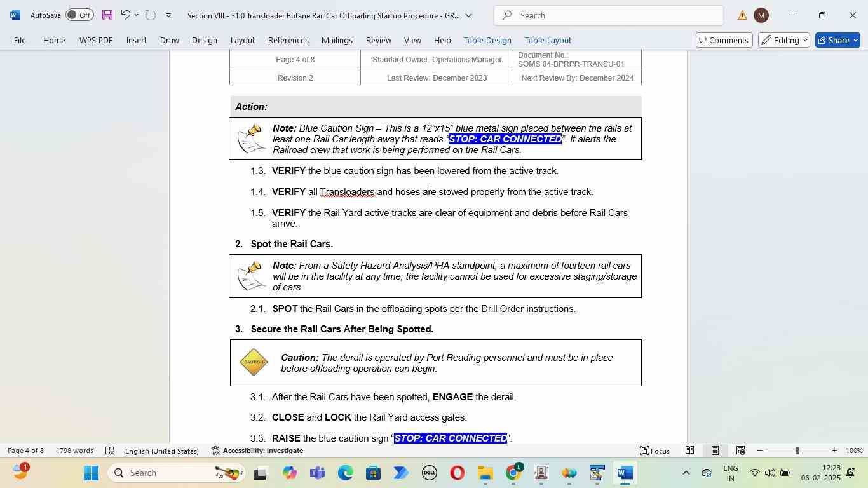Open the user account avatar M
The image size is (868, 488).
click(761, 15)
